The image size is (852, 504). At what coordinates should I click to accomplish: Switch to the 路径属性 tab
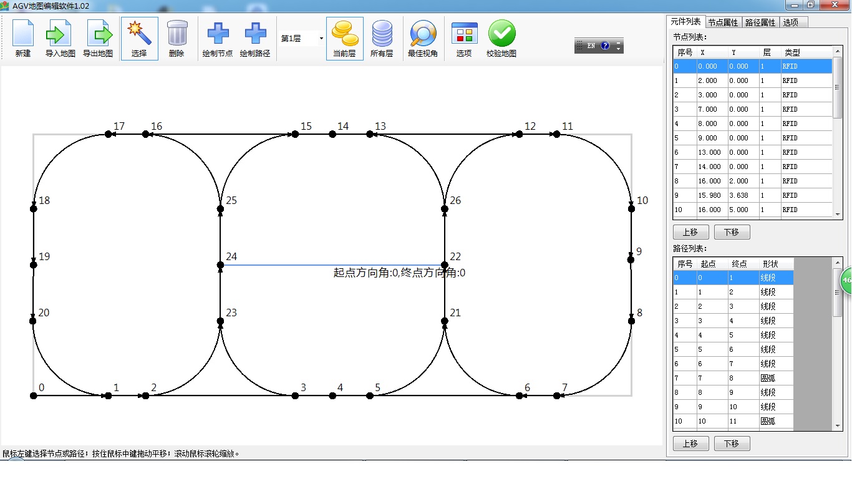point(760,22)
